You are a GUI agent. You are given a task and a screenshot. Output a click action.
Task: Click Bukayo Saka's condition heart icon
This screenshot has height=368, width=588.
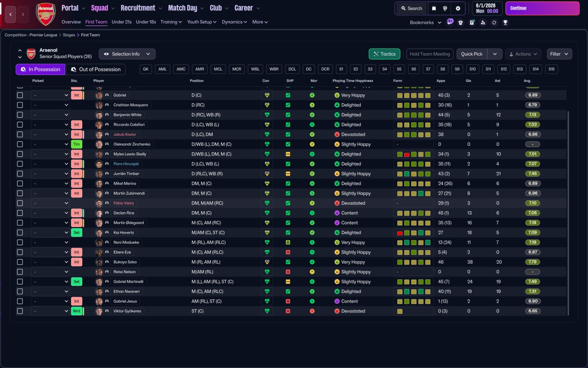[x=267, y=262]
